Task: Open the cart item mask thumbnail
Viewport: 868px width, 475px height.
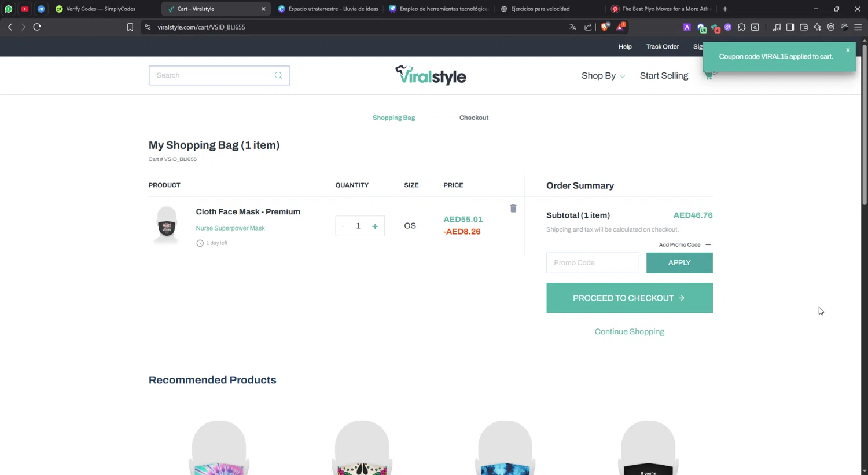Action: coord(167,225)
